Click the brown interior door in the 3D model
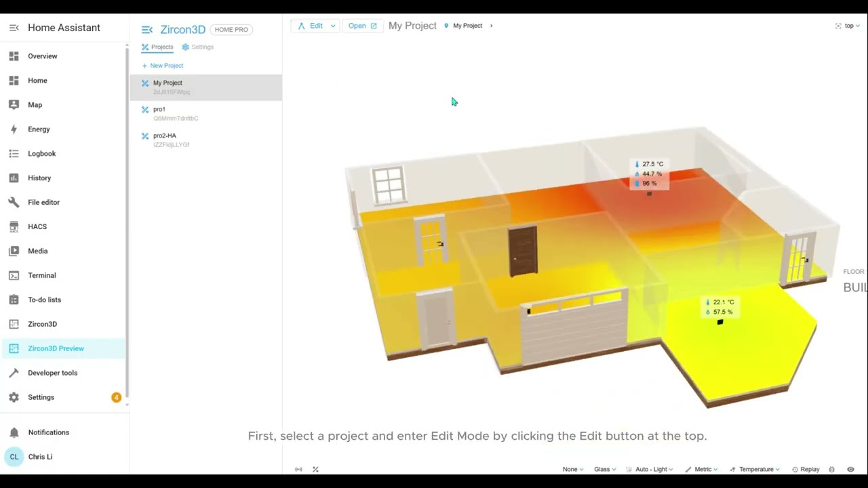 (522, 251)
